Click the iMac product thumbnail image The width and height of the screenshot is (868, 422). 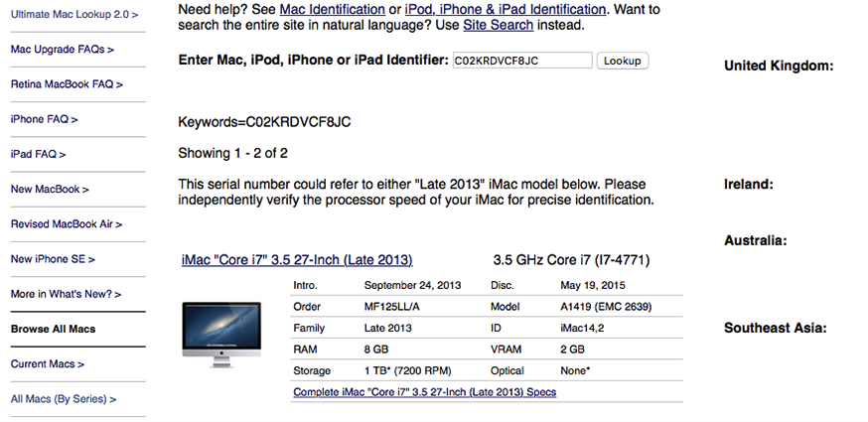221,335
